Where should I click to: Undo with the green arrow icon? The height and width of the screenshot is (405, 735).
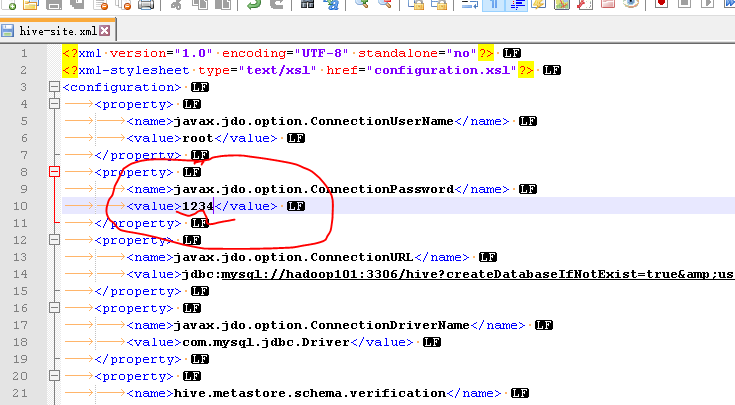coord(254,4)
